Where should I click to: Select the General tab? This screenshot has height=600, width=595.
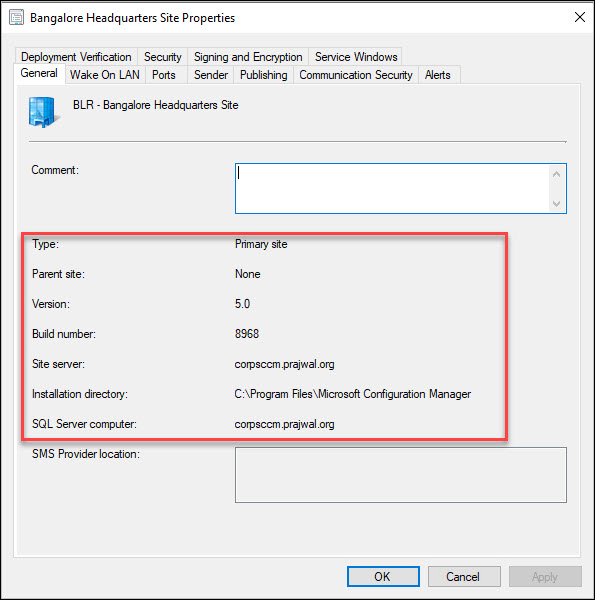[39, 73]
